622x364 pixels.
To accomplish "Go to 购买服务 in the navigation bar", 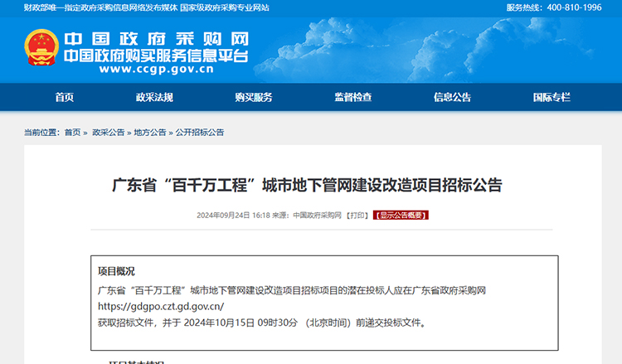I will coord(254,97).
